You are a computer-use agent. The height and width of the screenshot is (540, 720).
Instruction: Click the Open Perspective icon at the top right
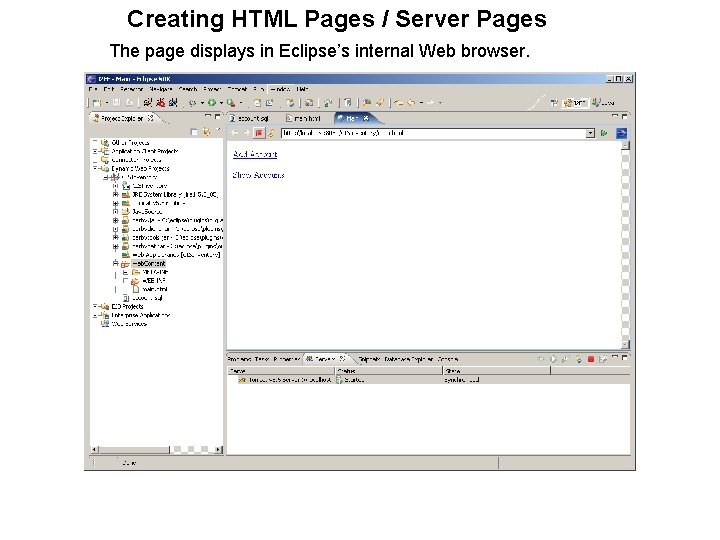[554, 103]
